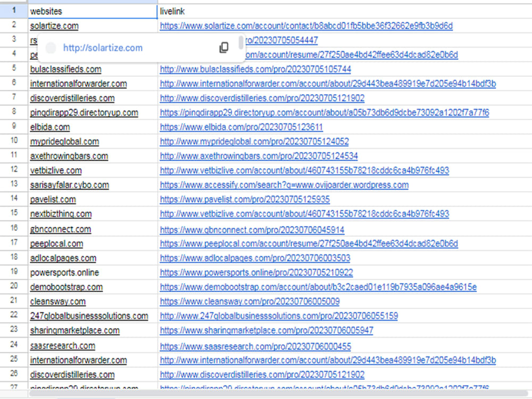Screen dimensions: 532x399
Task: Click cleansway.com website cell
Action: [57, 302]
